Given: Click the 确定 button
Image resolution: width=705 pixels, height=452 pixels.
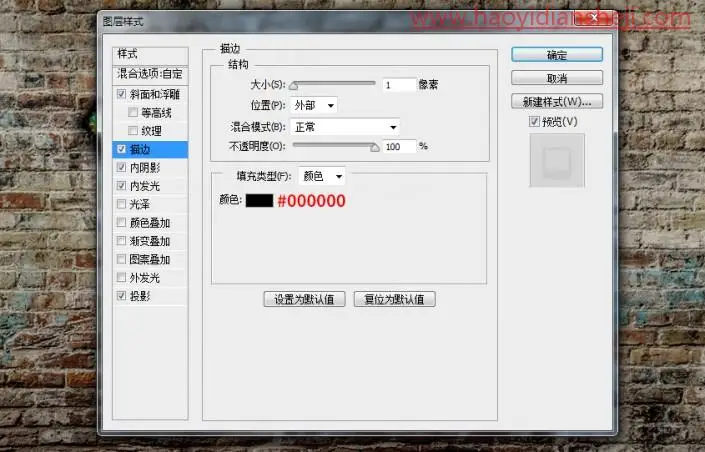Looking at the screenshot, I should click(x=557, y=55).
